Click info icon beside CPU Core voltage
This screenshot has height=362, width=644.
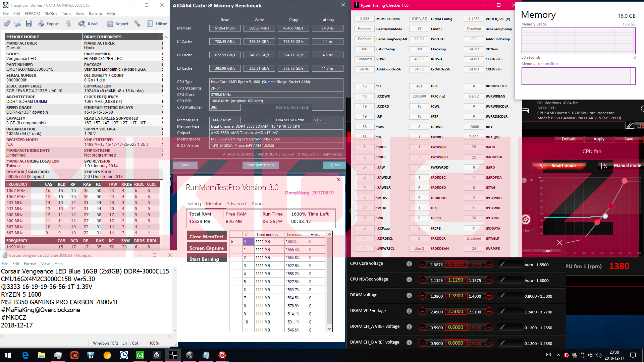(x=409, y=264)
